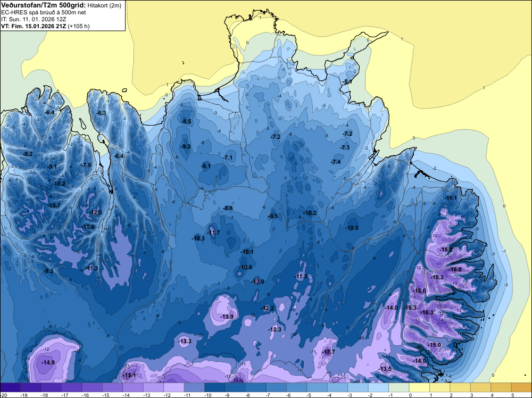
Task: Click the '-14.9' temperature value
Action: 48,363
